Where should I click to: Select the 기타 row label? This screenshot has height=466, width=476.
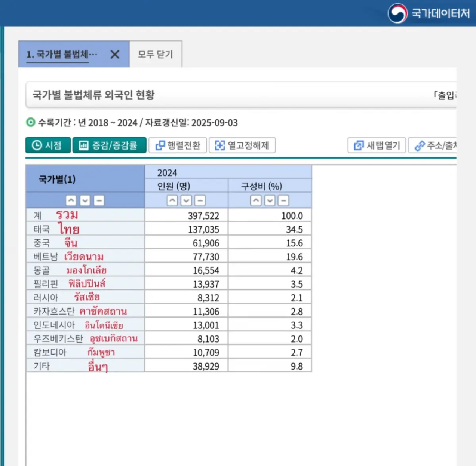(x=42, y=366)
